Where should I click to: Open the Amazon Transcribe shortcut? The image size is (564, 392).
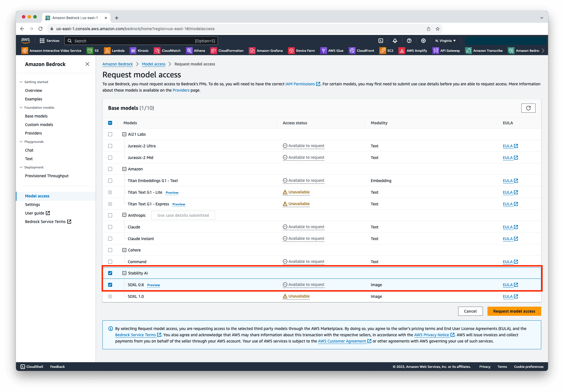coord(484,51)
